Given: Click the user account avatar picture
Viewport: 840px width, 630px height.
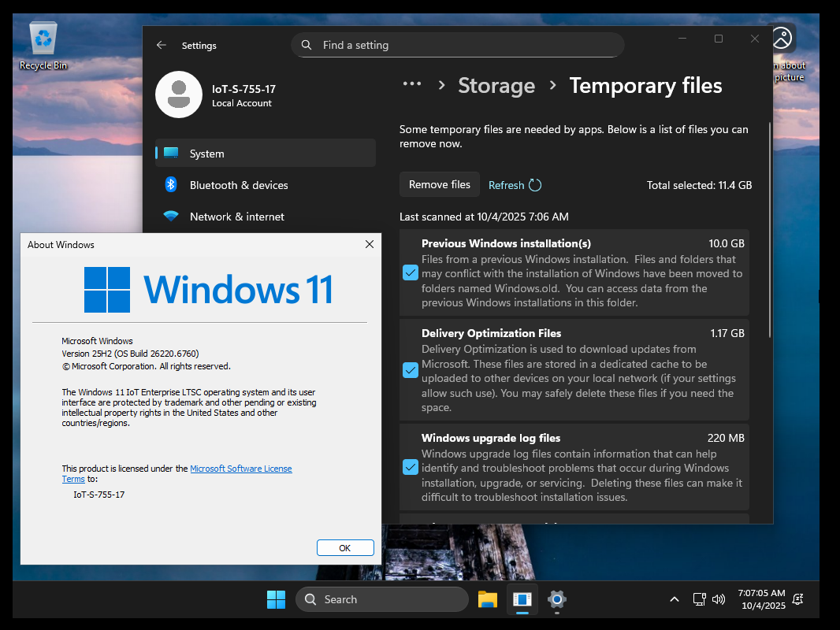Looking at the screenshot, I should point(179,94).
